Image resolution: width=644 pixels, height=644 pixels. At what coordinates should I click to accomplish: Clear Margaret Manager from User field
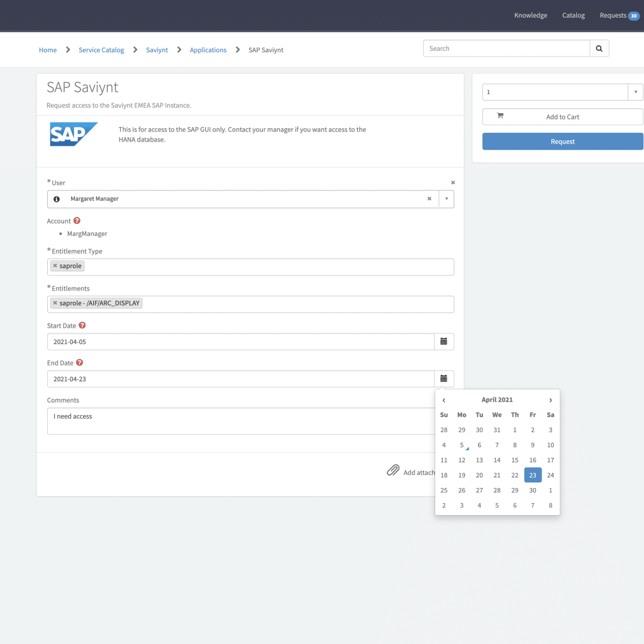click(430, 199)
